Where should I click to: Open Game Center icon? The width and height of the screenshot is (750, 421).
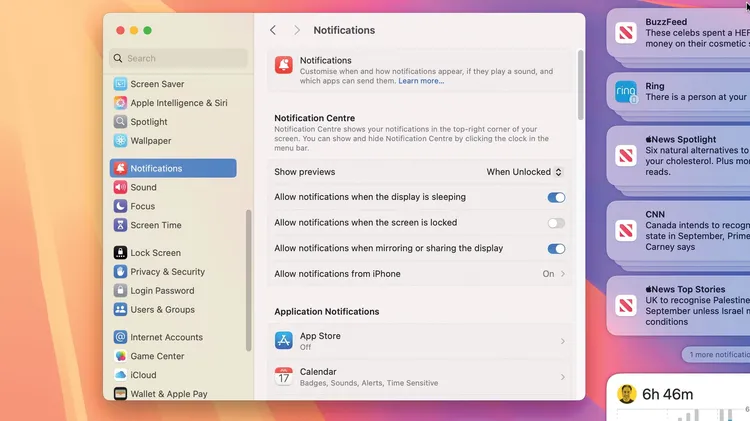[x=120, y=356]
